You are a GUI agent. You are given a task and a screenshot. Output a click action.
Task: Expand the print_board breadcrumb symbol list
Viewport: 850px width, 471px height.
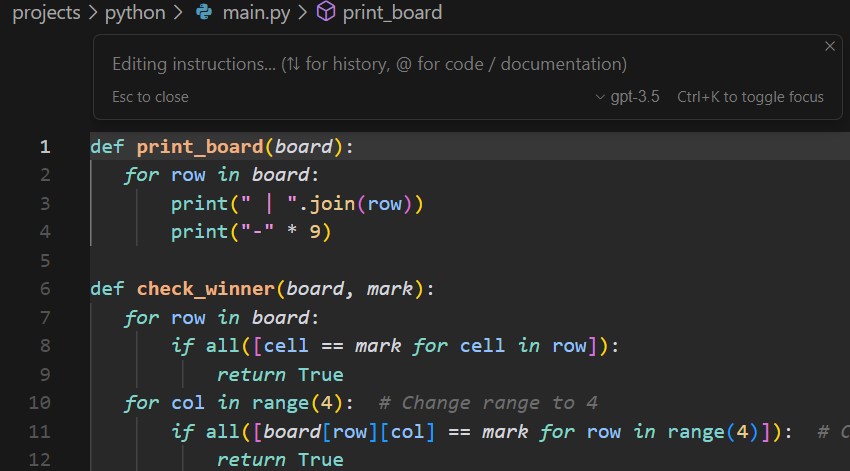392,13
